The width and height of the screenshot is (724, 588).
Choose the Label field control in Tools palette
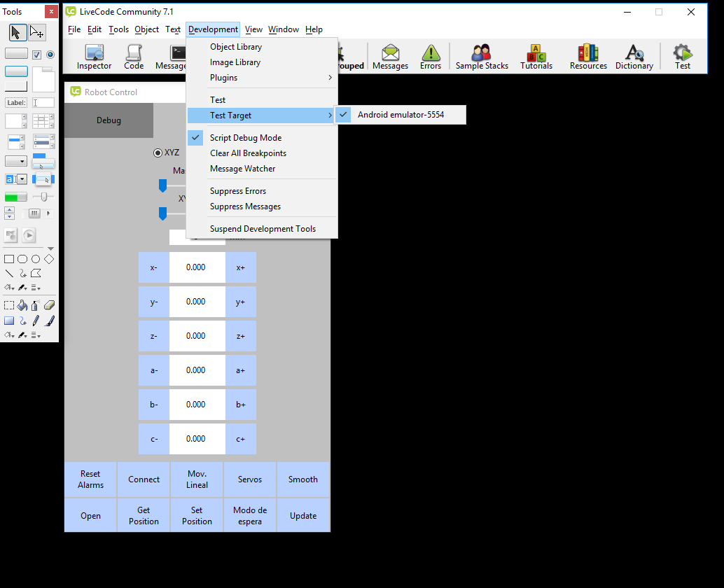(x=16, y=102)
